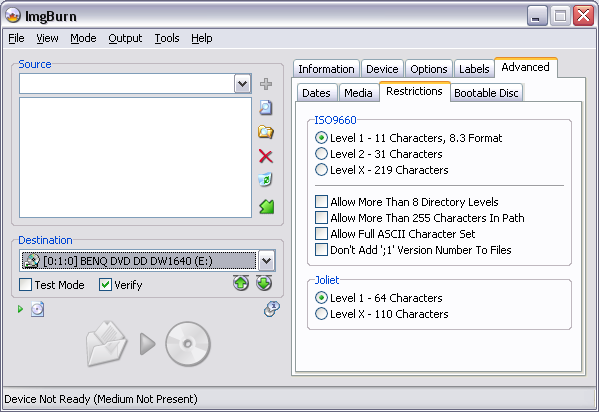Switch to the Bootable Disc tab
This screenshot has width=599, height=412.
click(486, 93)
